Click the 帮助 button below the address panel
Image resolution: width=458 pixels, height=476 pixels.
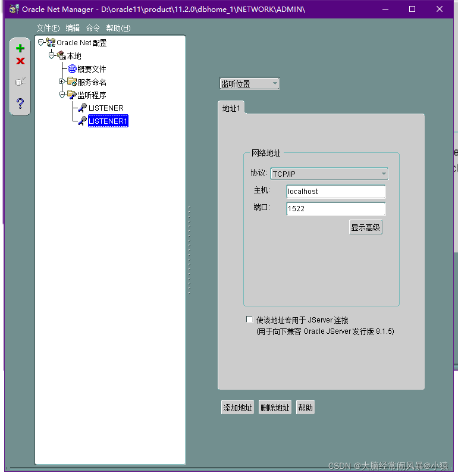pyautogui.click(x=305, y=408)
